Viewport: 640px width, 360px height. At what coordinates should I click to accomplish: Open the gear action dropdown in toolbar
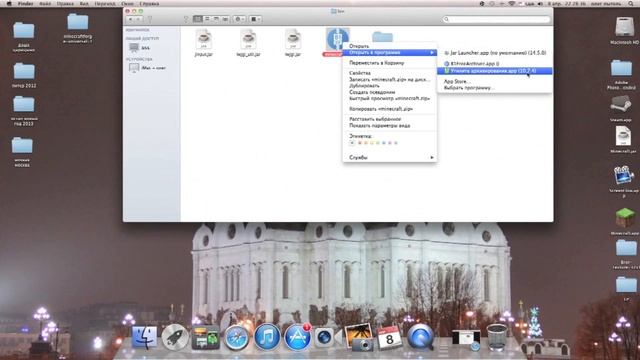pos(240,19)
